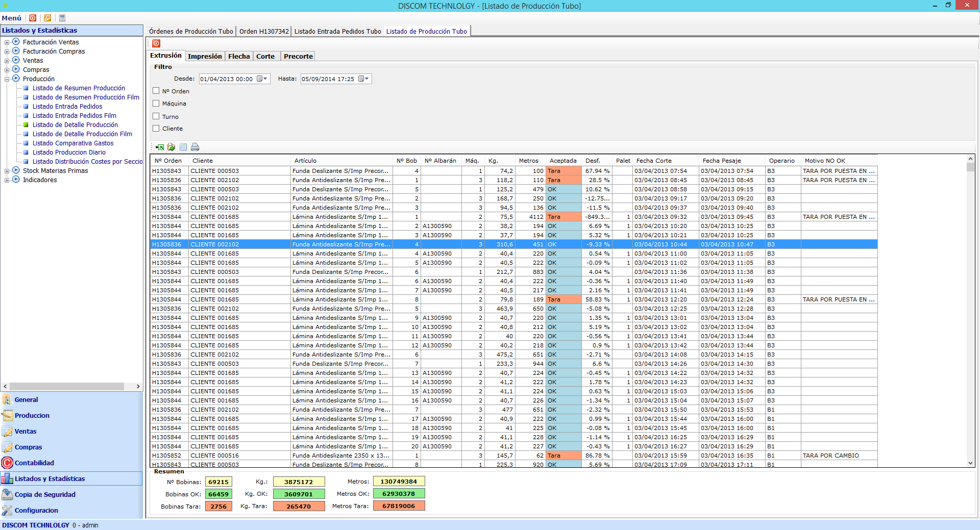Open the calculator icon next to Menú
This screenshot has width=980, height=530.
pyautogui.click(x=62, y=18)
